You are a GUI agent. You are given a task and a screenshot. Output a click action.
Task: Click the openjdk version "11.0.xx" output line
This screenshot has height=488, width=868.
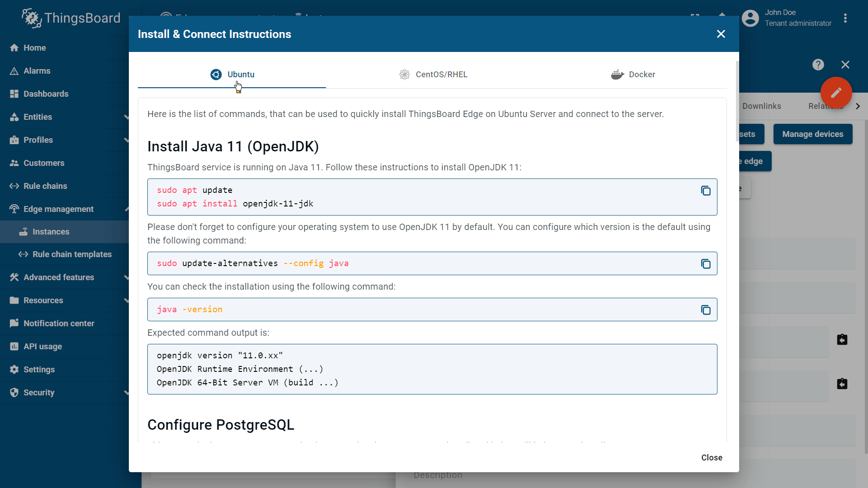pyautogui.click(x=220, y=356)
